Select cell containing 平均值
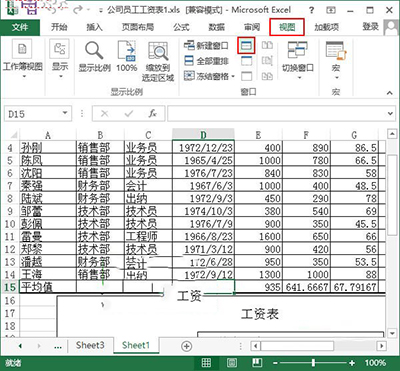 click(x=48, y=287)
